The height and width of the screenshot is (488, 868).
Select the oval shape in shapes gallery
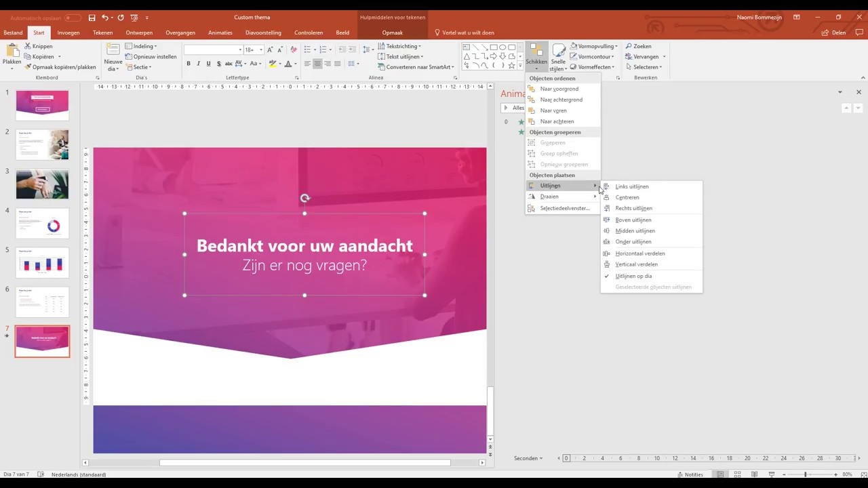point(502,47)
